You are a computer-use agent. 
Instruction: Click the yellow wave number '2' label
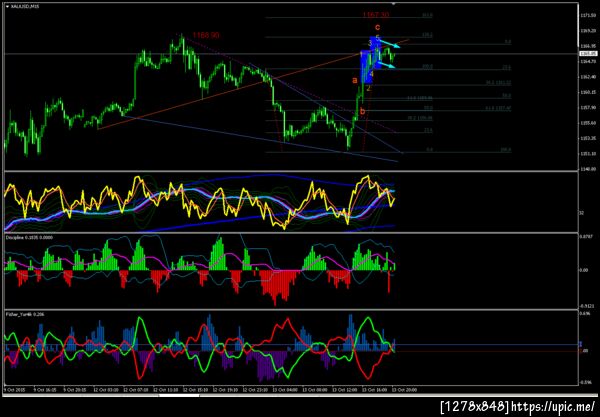(368, 88)
